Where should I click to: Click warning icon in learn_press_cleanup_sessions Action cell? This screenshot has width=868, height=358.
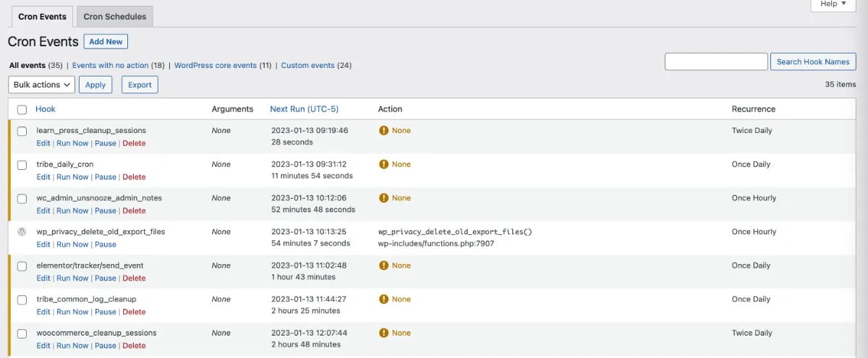point(383,130)
